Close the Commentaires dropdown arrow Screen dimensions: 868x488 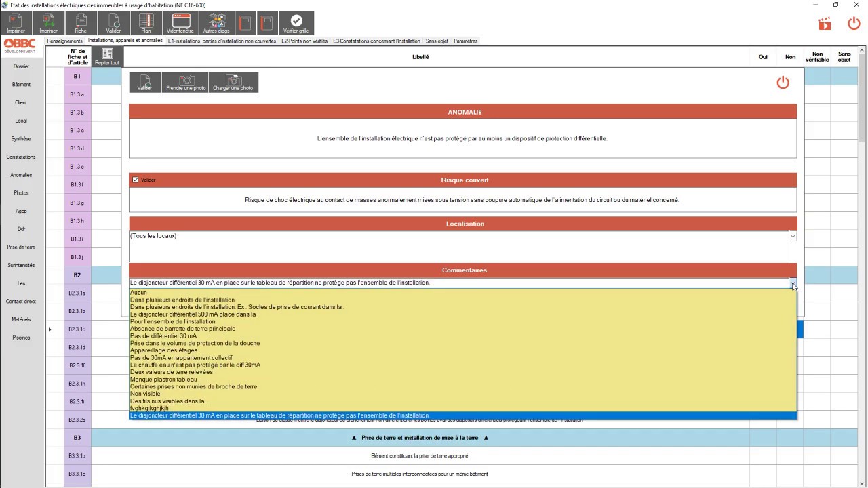pyautogui.click(x=793, y=283)
